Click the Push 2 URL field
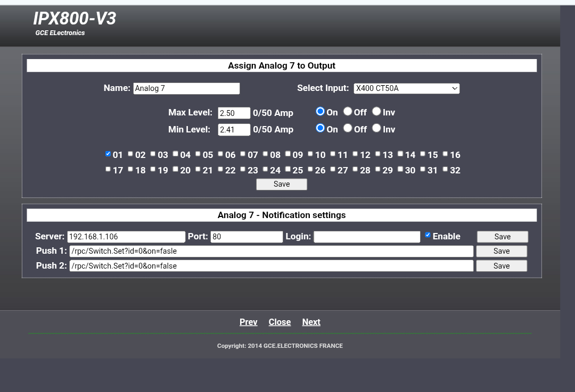Image resolution: width=575 pixels, height=392 pixels. (x=272, y=266)
